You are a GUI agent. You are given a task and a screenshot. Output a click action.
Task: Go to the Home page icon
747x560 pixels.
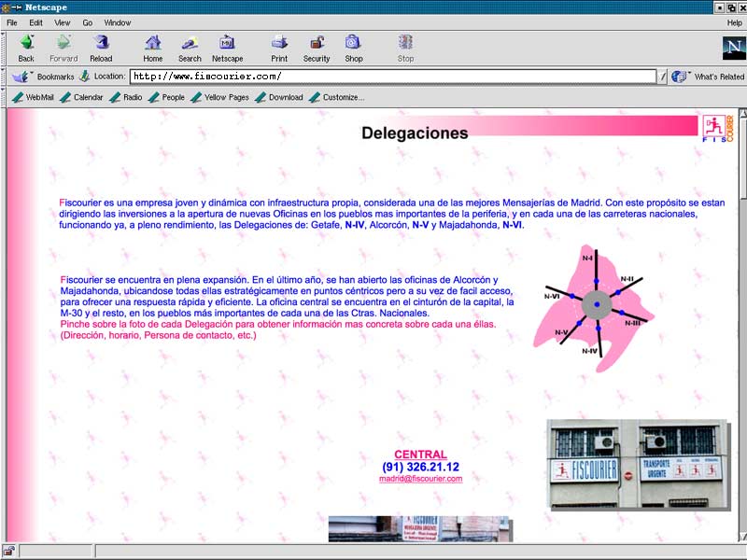tap(153, 42)
